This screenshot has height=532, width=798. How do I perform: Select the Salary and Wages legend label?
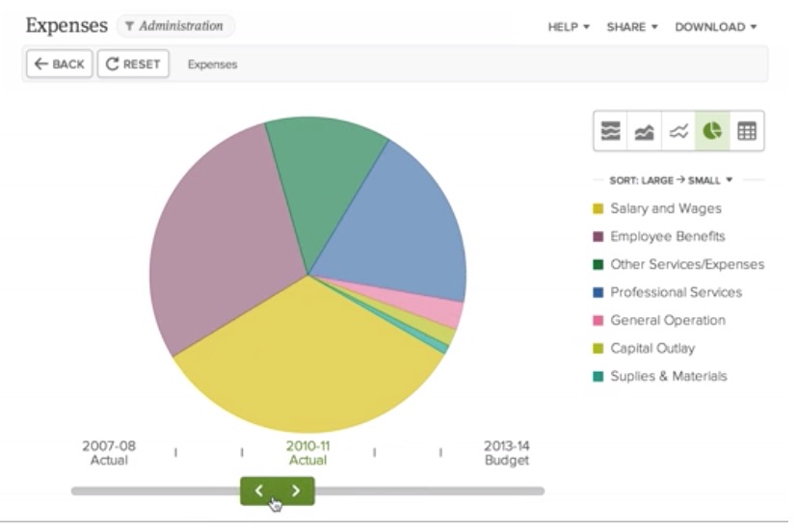(x=666, y=209)
